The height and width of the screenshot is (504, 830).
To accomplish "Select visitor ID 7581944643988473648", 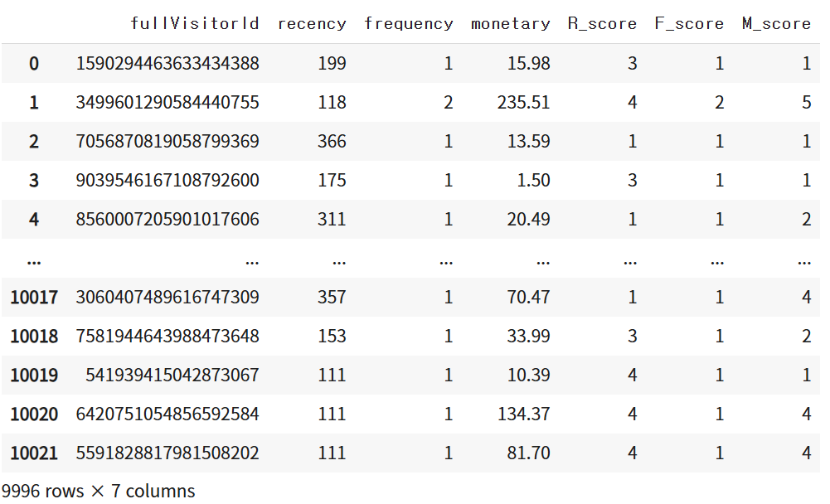I will (x=167, y=337).
